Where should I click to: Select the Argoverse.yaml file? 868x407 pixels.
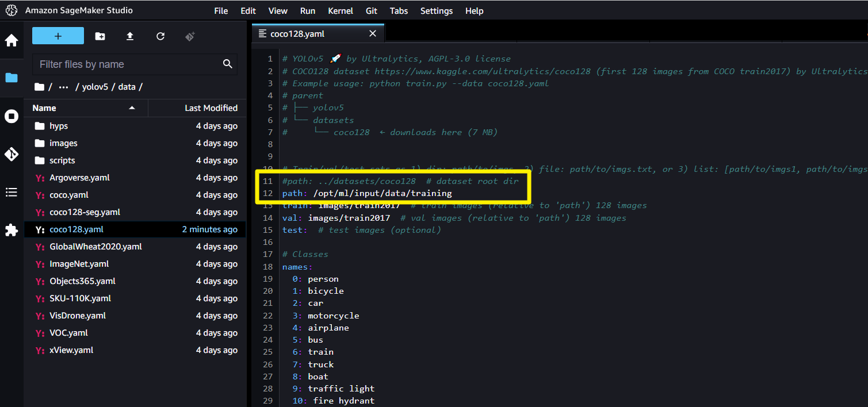135,178
